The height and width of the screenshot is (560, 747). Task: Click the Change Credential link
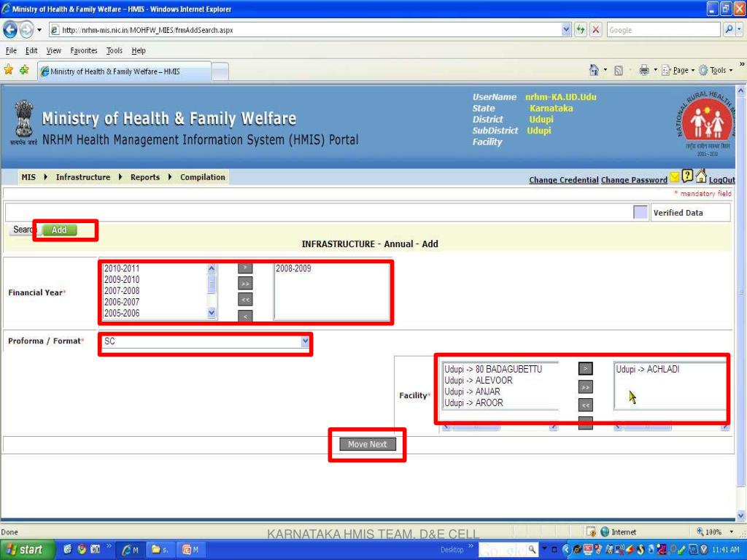coord(564,180)
